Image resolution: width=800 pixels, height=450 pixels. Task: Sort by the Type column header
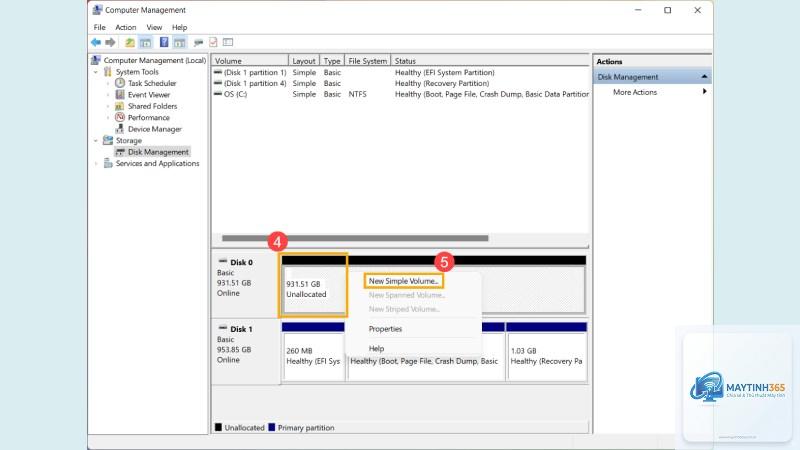[332, 61]
